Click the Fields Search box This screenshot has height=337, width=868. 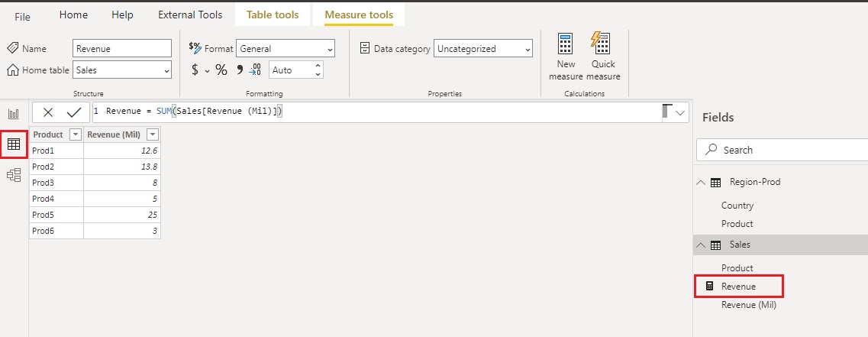(x=782, y=150)
